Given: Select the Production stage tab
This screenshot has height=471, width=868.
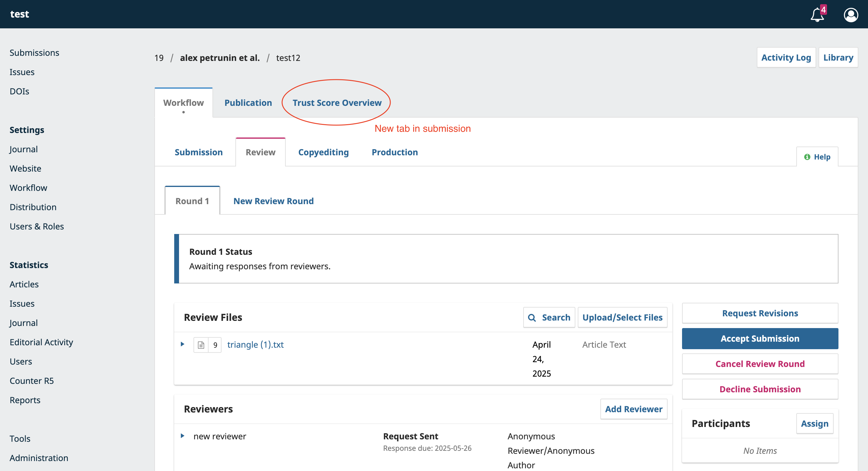Looking at the screenshot, I should pyautogui.click(x=394, y=152).
